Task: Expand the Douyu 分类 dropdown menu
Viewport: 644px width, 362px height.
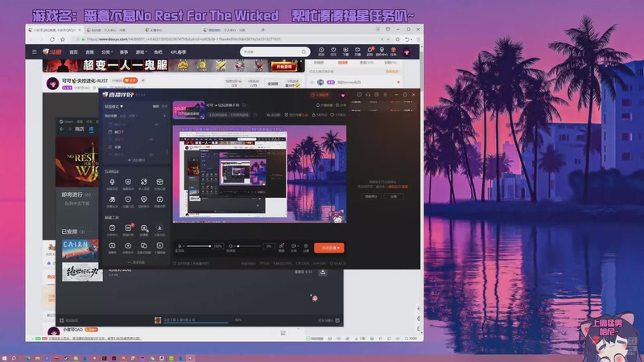Action: pyautogui.click(x=107, y=52)
